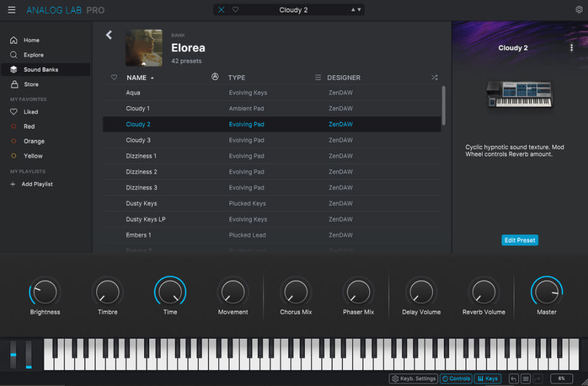Click the Plucked Keys type cell
Image resolution: width=588 pixels, height=386 pixels.
point(247,203)
